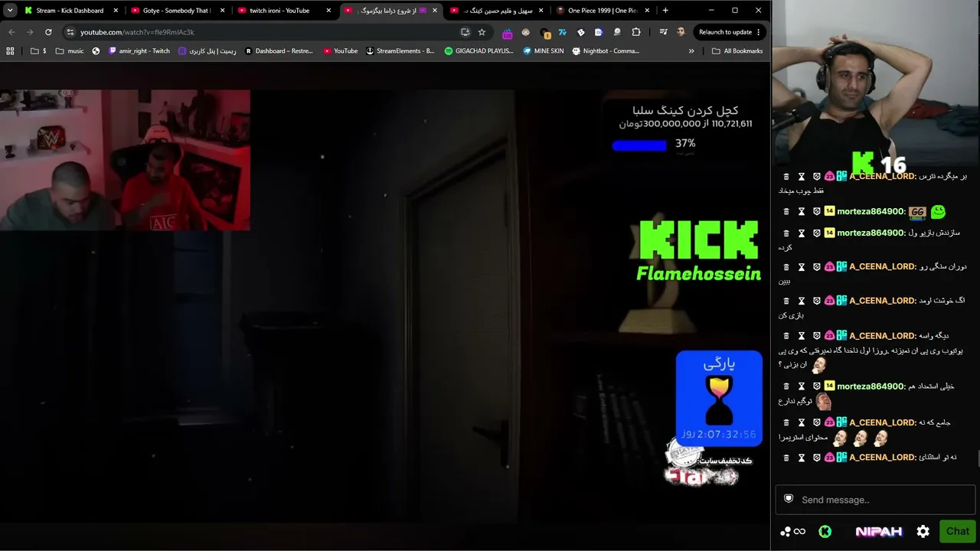Click shield icon on "توگیم ندارع" message

817,386
